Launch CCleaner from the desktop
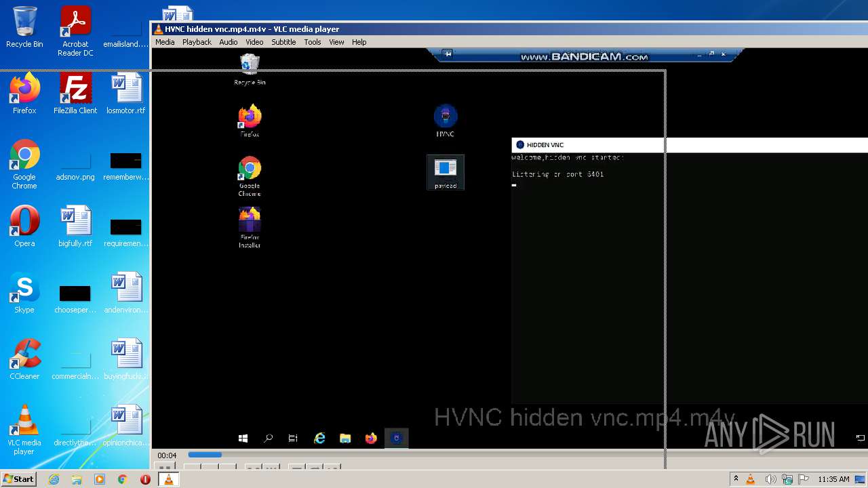Image resolution: width=868 pixels, height=488 pixels. pyautogui.click(x=24, y=359)
